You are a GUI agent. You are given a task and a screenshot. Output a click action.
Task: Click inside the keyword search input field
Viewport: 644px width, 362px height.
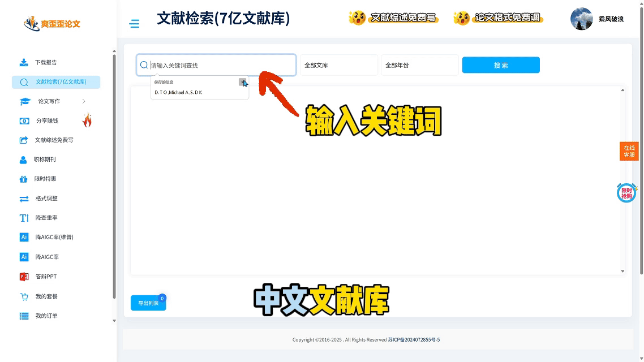(221, 65)
